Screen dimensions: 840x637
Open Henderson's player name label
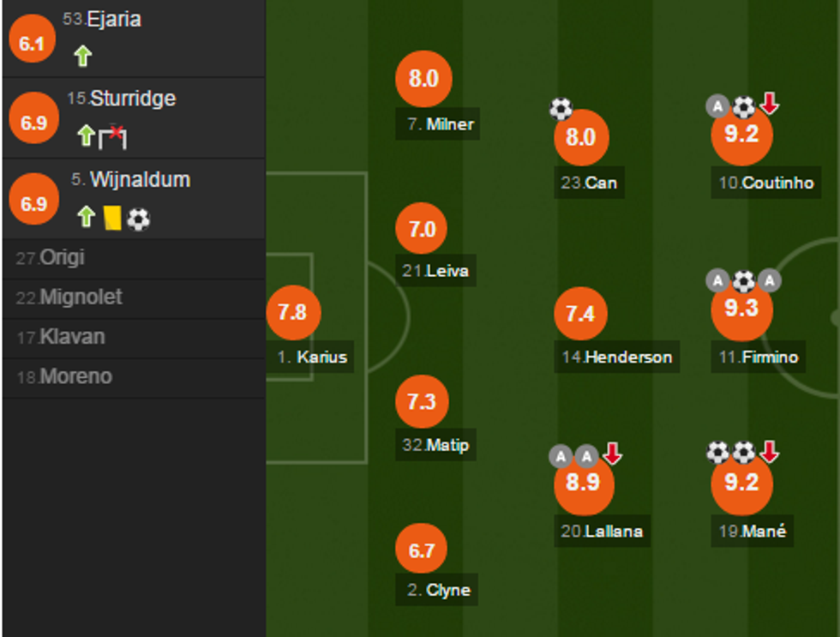[x=627, y=358]
